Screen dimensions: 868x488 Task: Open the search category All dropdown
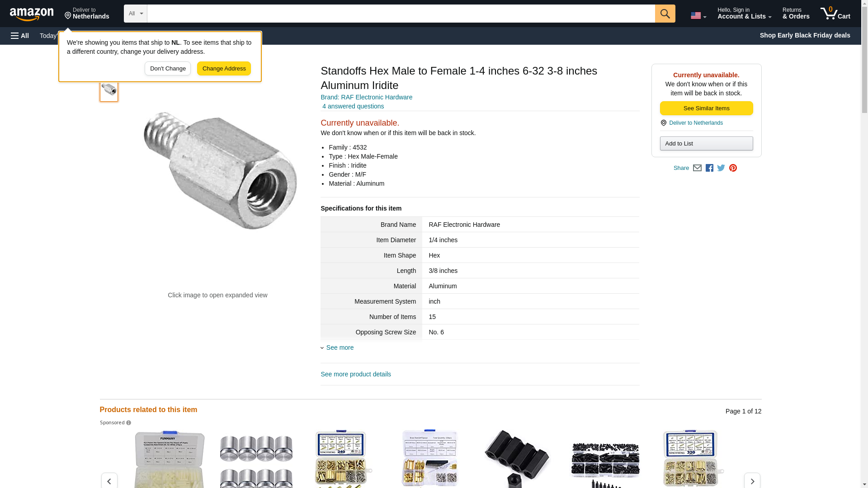(x=136, y=14)
